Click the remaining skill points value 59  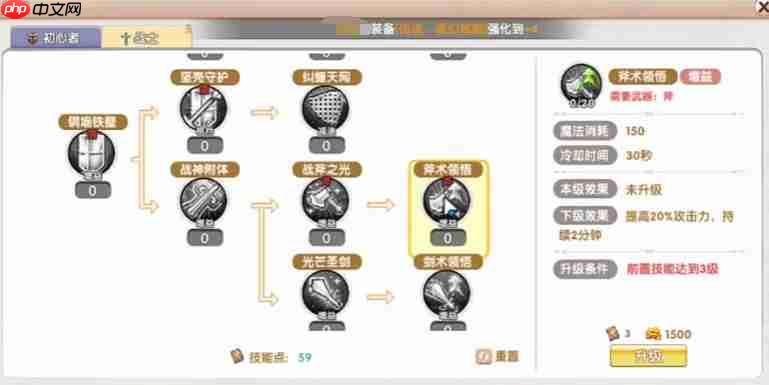pyautogui.click(x=305, y=358)
